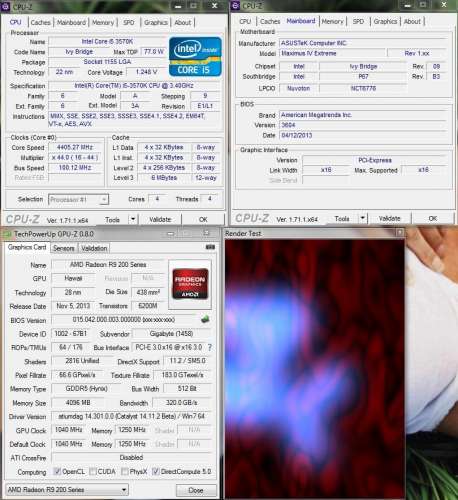
Task: Toggle the OpenCL checkbox
Action: point(57,471)
